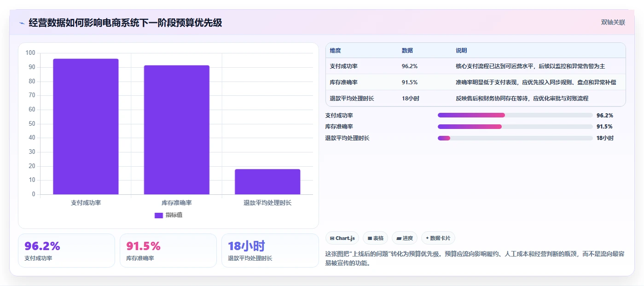The width and height of the screenshot is (644, 286).
Task: Click the 支付成功率 bar in the chart
Action: tap(86, 126)
